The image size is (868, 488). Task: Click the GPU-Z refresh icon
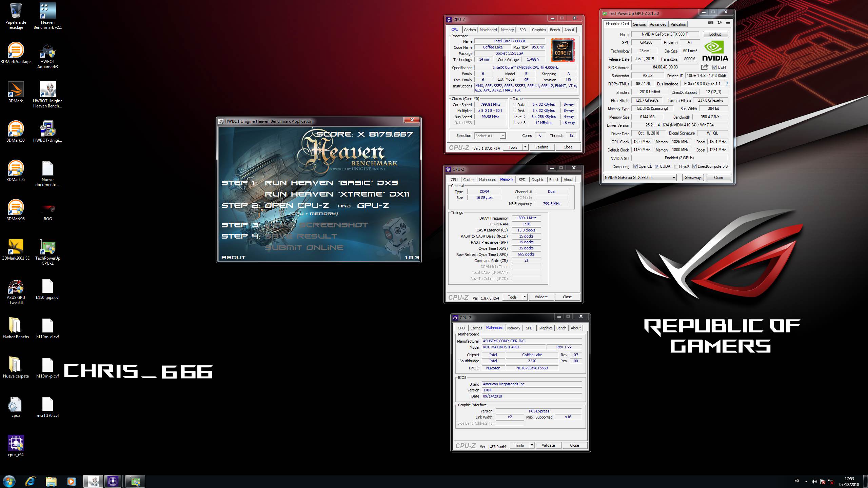coord(719,23)
